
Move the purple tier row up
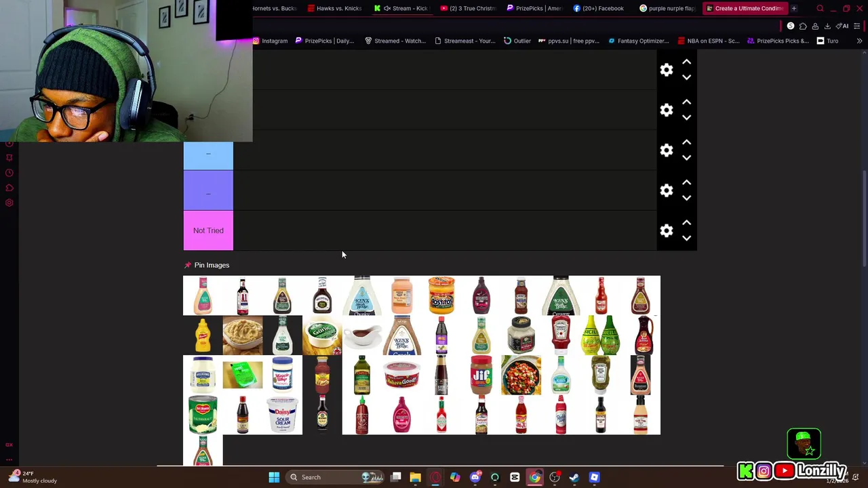[x=686, y=182]
